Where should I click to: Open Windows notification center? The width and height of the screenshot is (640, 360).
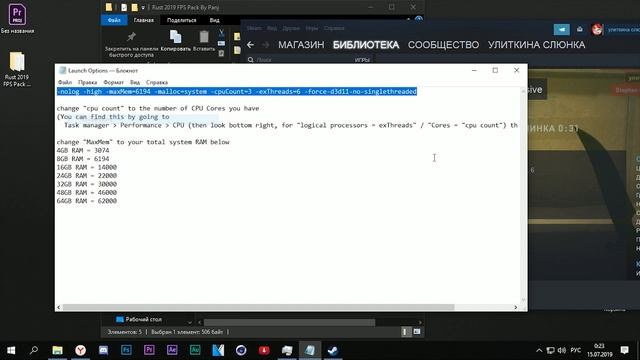624,350
